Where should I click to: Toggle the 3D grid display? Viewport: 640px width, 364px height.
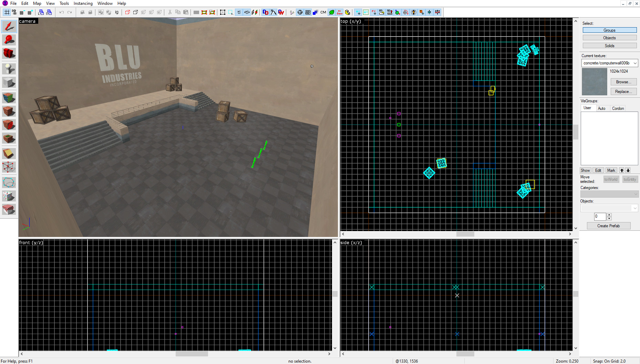tap(14, 12)
